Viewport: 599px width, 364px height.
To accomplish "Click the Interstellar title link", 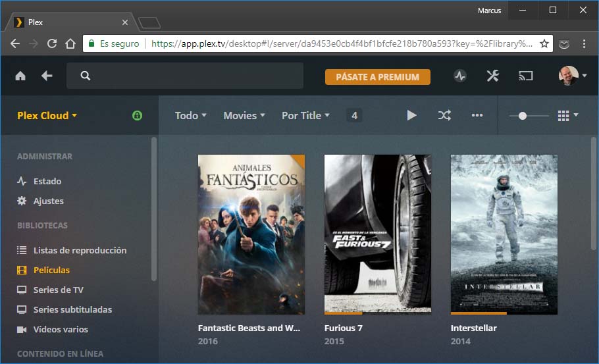I will 474,328.
